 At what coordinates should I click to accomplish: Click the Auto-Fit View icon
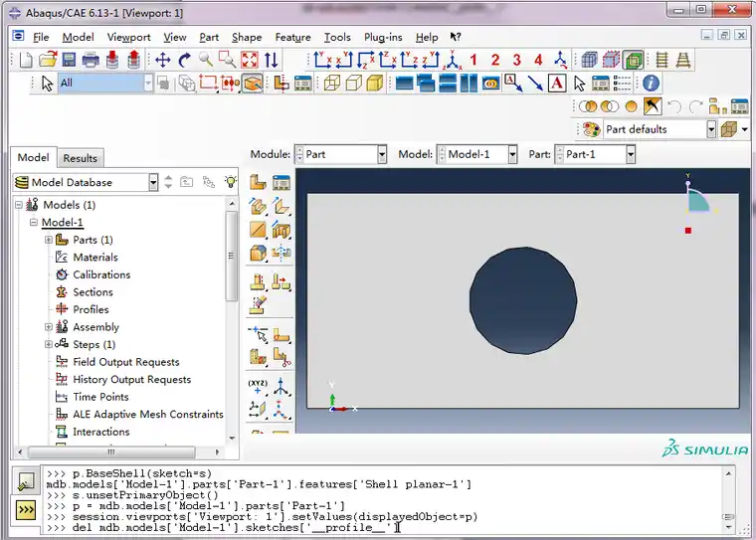pos(250,61)
